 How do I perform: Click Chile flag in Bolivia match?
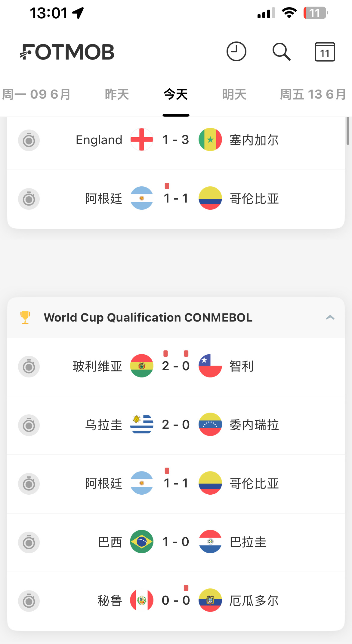tap(210, 366)
